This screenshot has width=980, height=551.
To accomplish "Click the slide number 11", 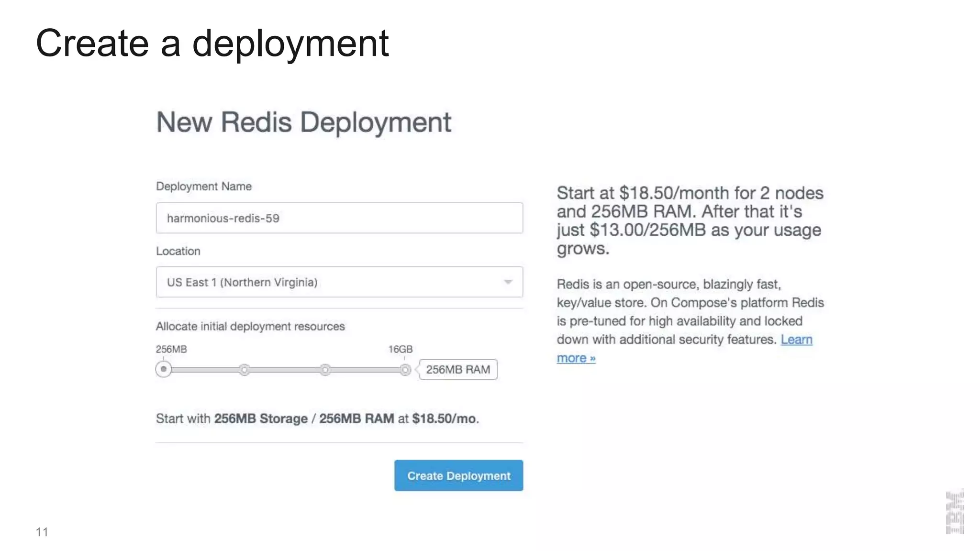I will coord(42,532).
